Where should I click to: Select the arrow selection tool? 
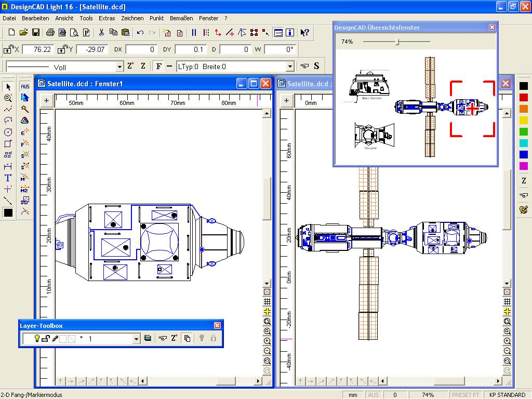coord(7,86)
